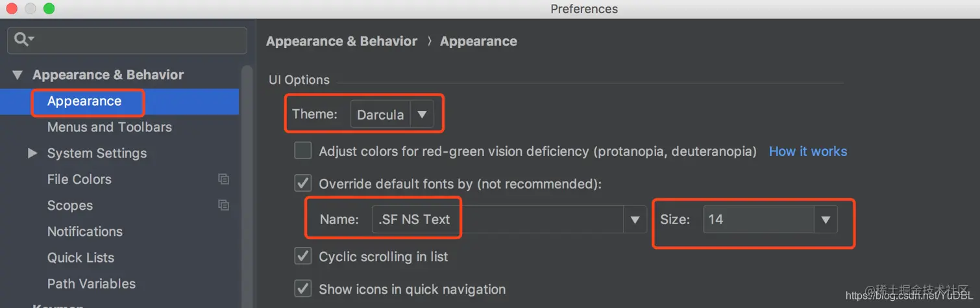This screenshot has height=308, width=980.
Task: Uncheck Override default fonts option
Action: 303,183
